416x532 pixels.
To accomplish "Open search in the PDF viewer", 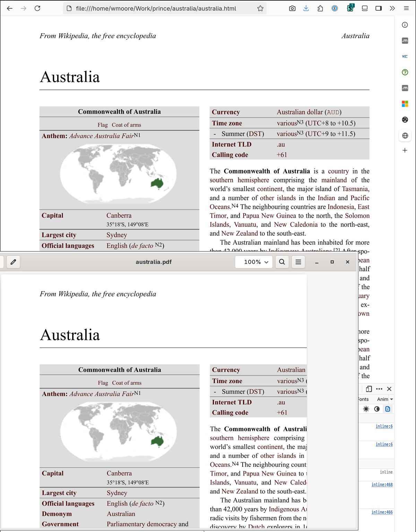I will pos(282,262).
